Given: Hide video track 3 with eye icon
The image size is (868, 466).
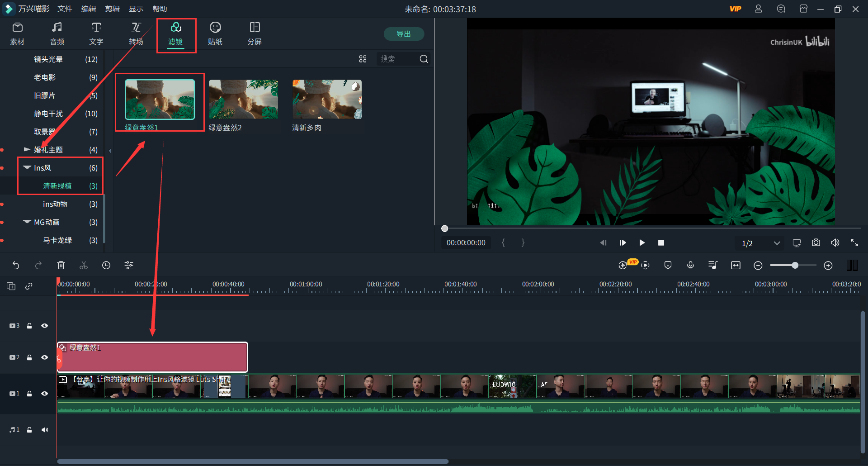Looking at the screenshot, I should coord(44,326).
